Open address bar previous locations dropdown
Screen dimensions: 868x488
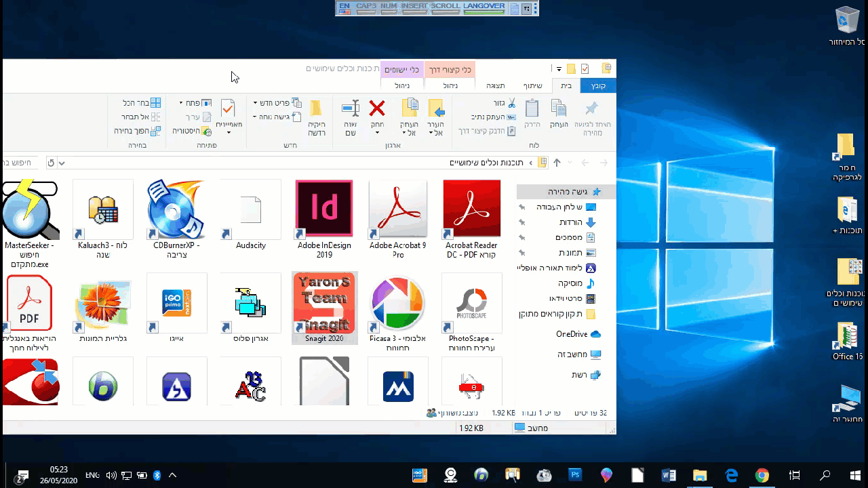62,163
